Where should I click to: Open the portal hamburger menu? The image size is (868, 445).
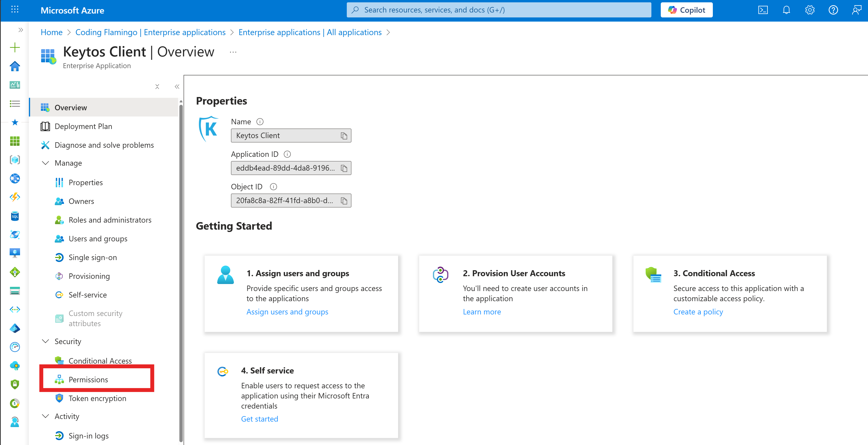[x=15, y=10]
